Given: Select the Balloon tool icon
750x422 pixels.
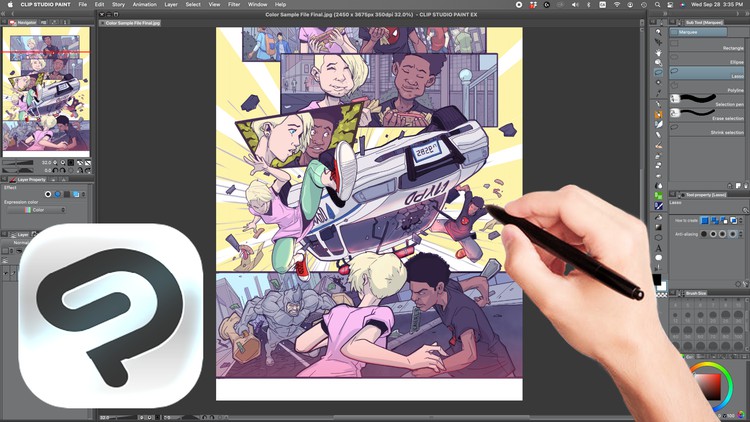Looking at the screenshot, I should coord(659,258).
